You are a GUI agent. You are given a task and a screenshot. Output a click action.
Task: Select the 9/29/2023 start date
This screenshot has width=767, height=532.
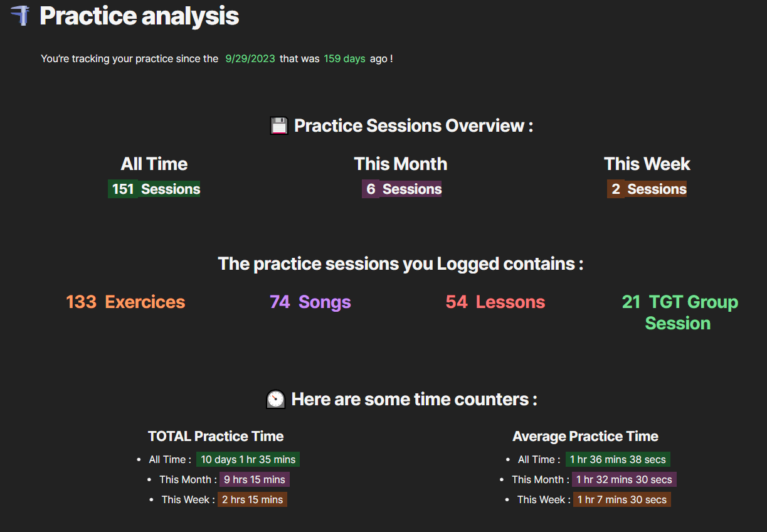click(250, 59)
